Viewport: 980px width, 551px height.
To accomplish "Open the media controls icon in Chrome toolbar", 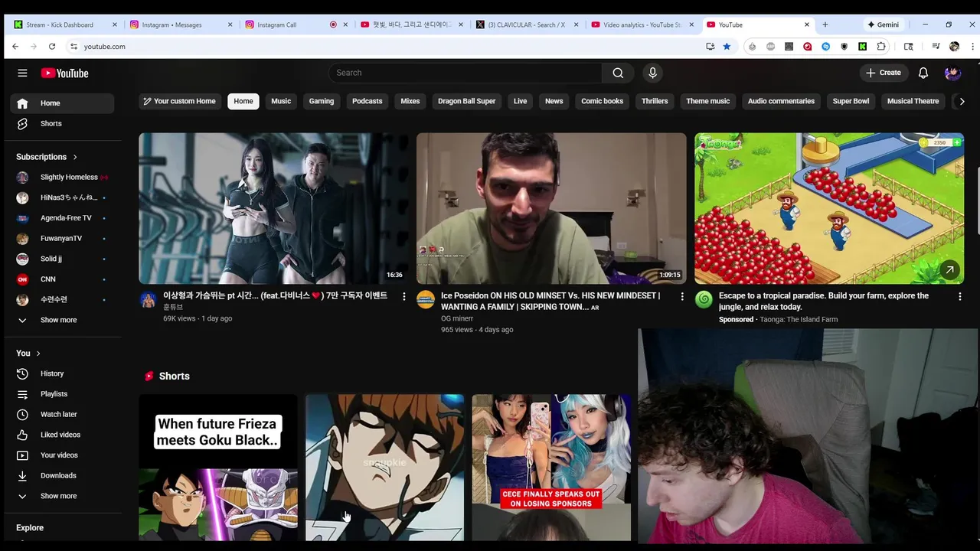I will tap(936, 47).
